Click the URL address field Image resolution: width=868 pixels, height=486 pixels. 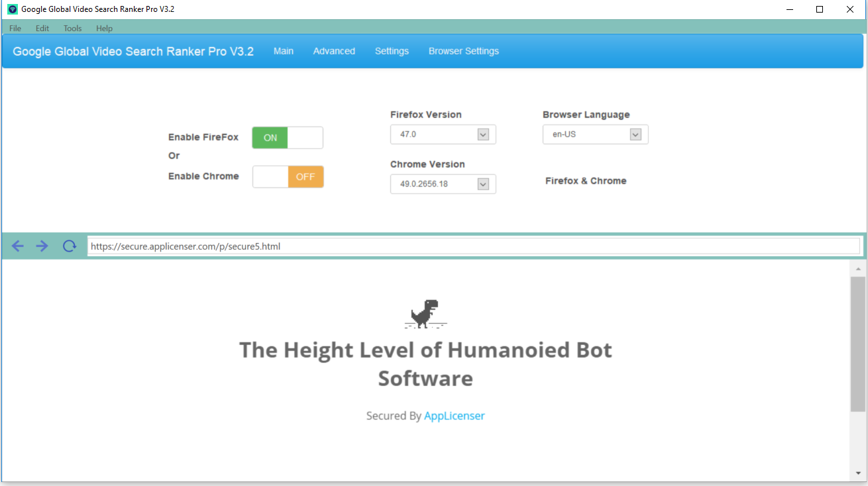[473, 246]
